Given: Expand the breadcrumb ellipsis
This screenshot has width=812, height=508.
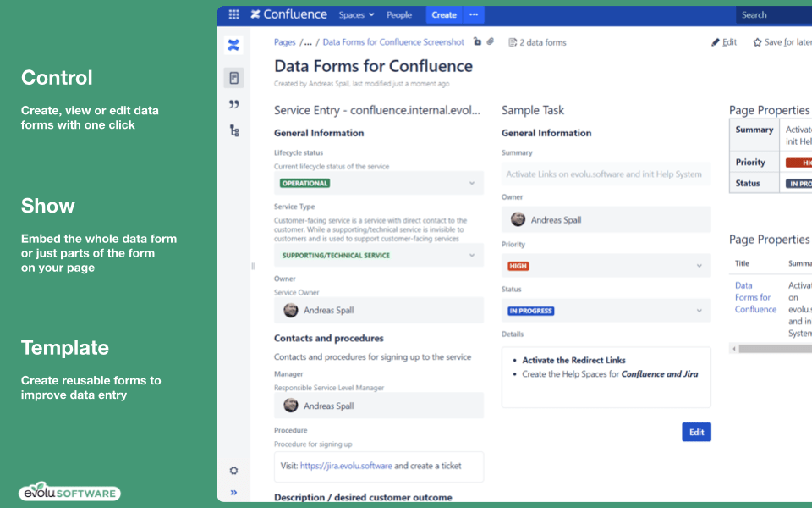Looking at the screenshot, I should pos(308,42).
